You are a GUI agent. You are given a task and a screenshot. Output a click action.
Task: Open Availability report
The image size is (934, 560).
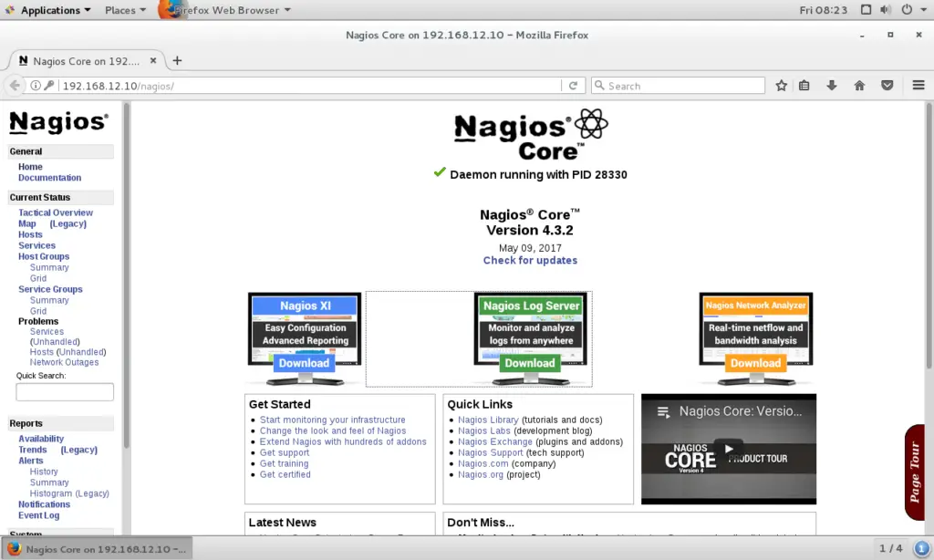tap(40, 439)
